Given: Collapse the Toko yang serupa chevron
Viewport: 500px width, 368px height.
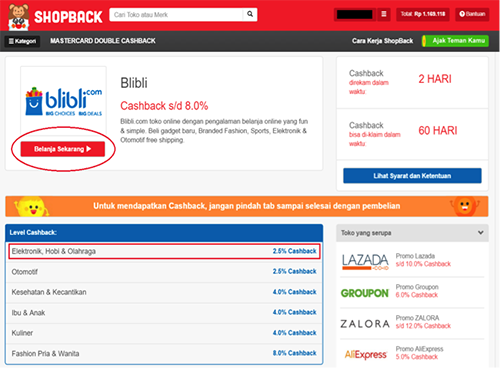Looking at the screenshot, I should point(480,233).
